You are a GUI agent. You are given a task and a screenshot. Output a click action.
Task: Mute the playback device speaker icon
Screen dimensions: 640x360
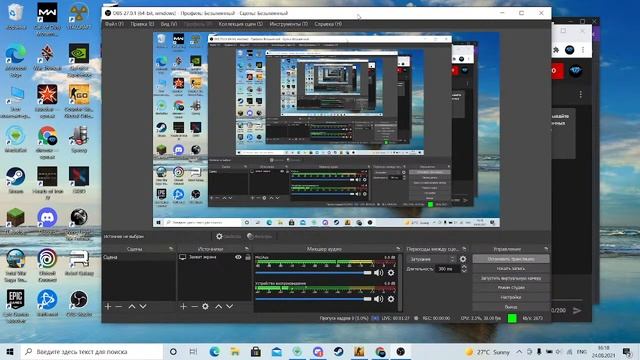(379, 299)
